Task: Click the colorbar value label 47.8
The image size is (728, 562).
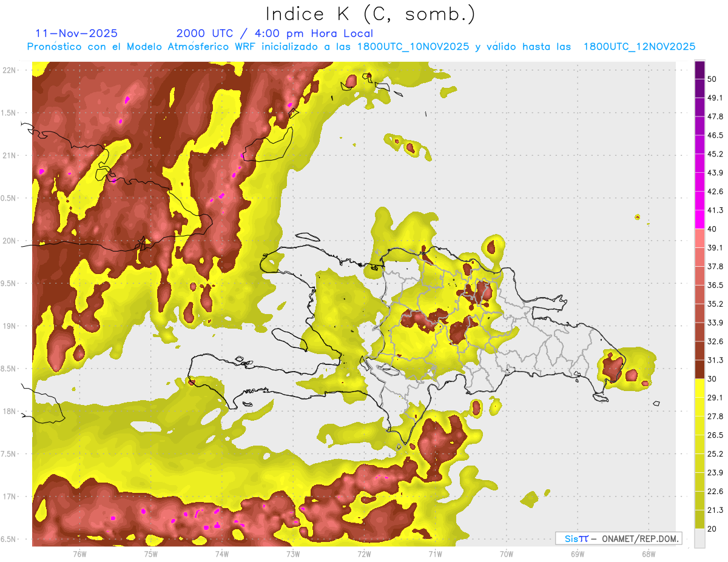Action: (x=715, y=116)
